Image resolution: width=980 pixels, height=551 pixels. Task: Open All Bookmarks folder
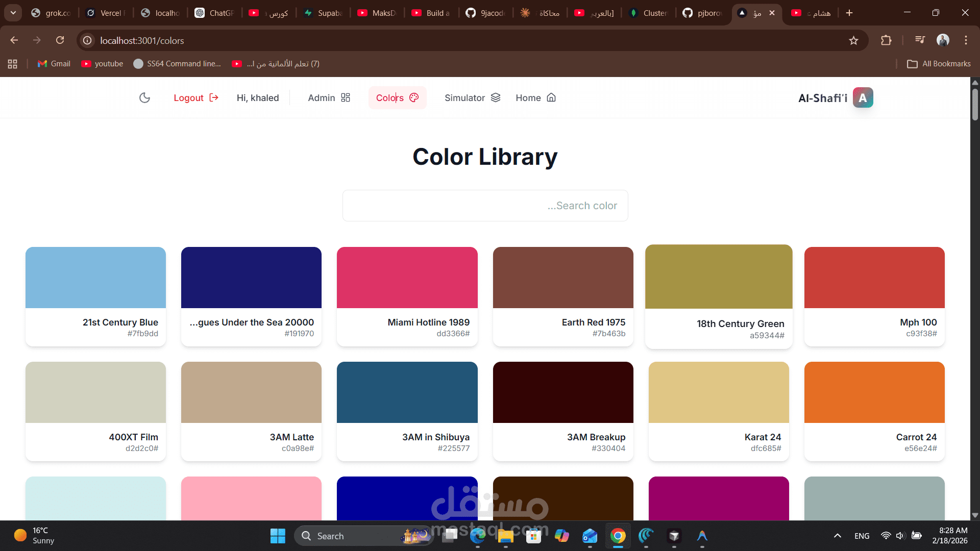point(939,64)
